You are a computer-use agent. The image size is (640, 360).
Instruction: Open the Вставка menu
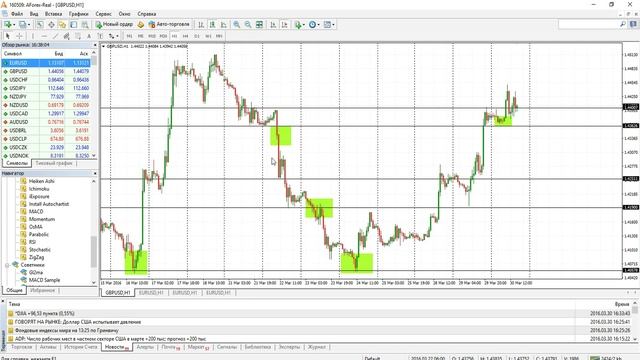53,14
